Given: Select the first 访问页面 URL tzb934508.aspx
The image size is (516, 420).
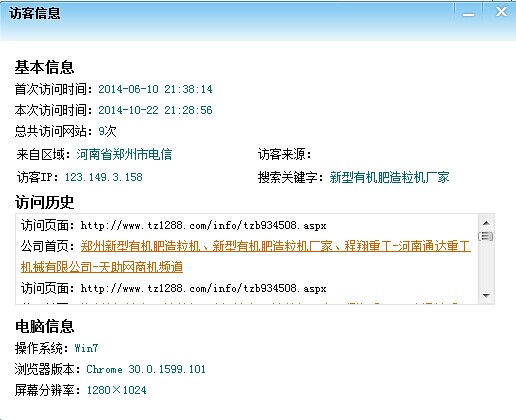Looking at the screenshot, I should point(203,226).
